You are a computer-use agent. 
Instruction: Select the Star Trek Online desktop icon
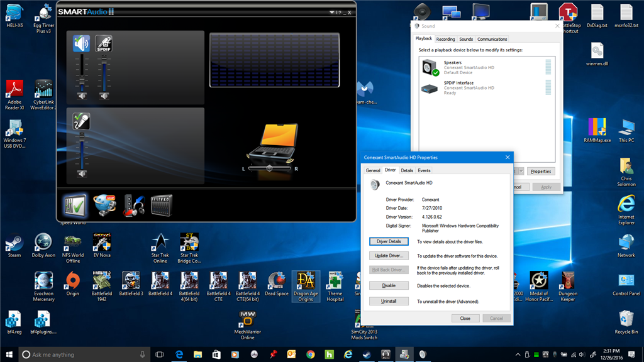click(160, 248)
